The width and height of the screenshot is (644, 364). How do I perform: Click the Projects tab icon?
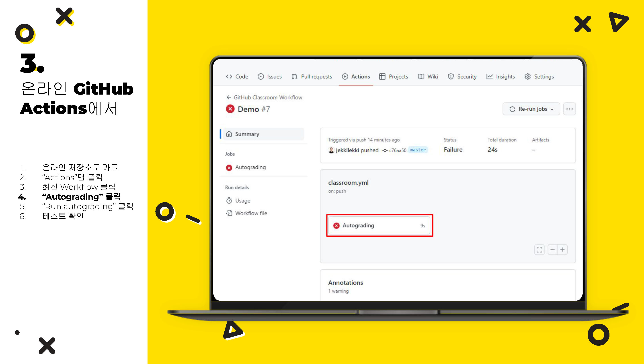point(381,76)
